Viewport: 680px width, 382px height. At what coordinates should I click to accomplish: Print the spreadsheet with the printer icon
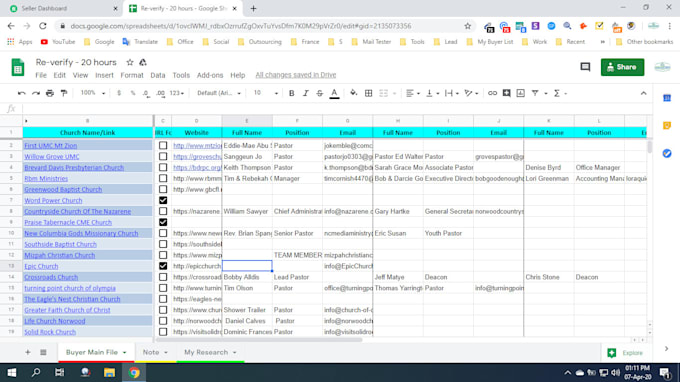(x=50, y=93)
